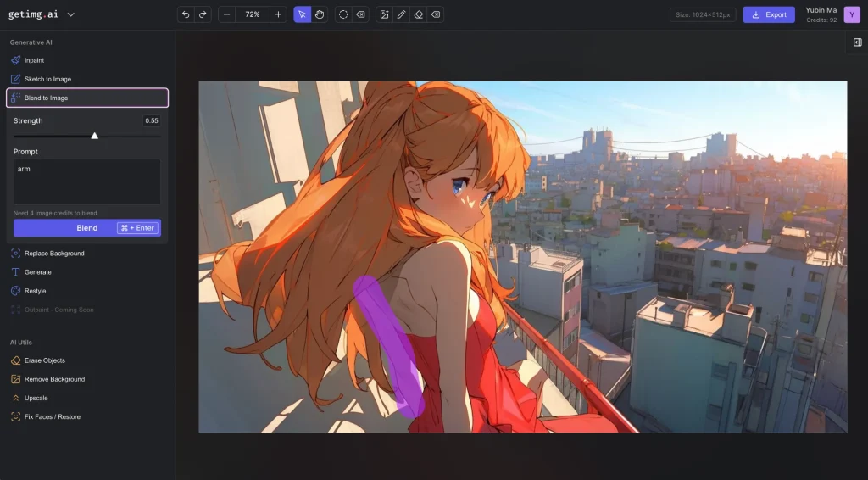Activate the arrow select tool
This screenshot has height=480, width=868.
(x=303, y=14)
